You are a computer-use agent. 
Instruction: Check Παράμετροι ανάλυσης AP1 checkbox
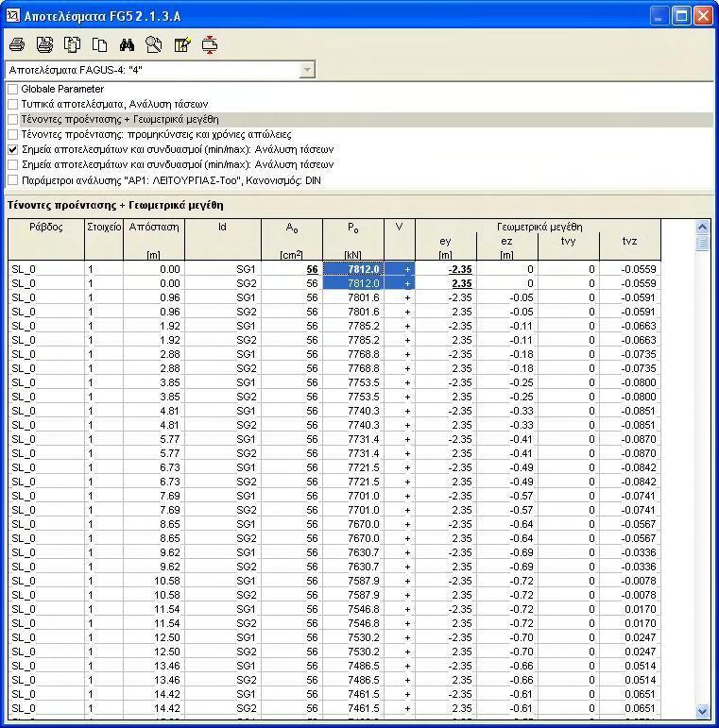13,180
